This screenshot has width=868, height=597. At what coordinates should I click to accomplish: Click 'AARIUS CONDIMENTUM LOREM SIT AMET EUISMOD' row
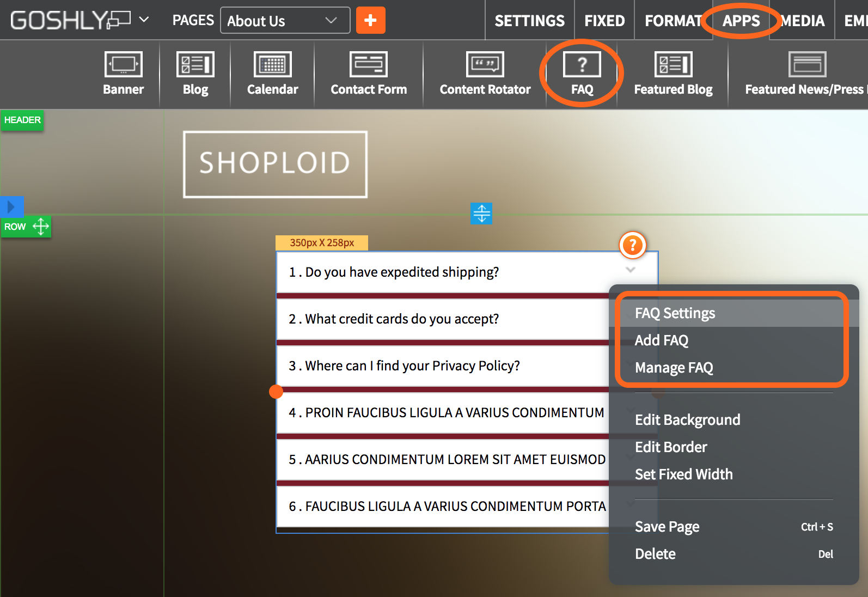pyautogui.click(x=443, y=459)
